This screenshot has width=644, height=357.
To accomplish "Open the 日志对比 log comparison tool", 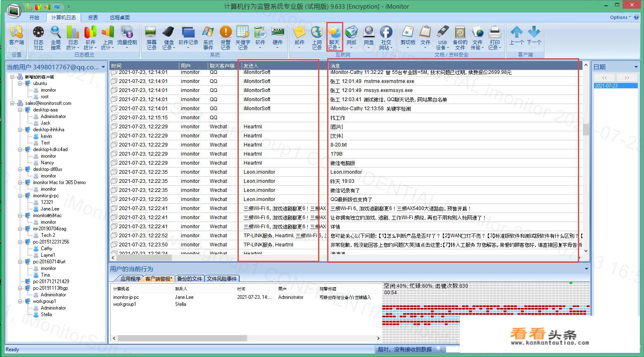I will [x=38, y=38].
